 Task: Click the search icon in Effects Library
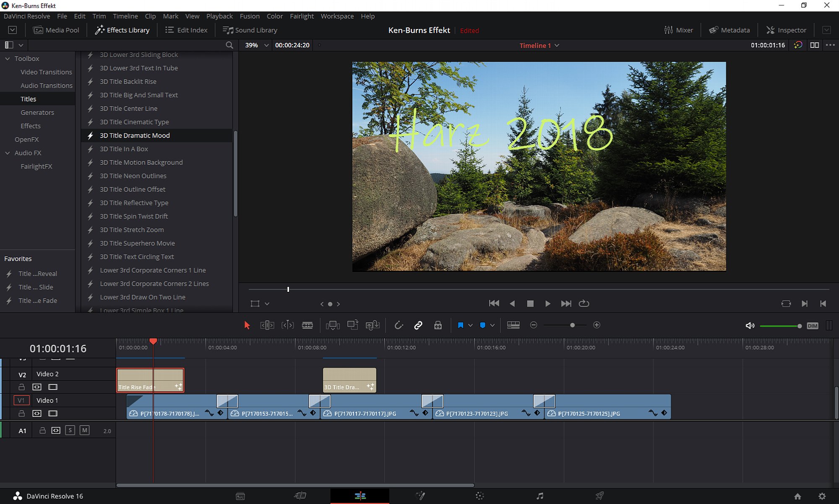(x=229, y=45)
